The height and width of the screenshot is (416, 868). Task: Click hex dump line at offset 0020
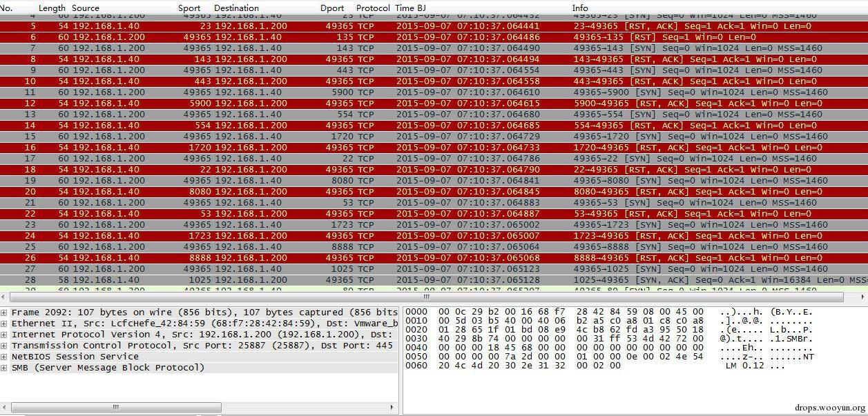[608, 330]
